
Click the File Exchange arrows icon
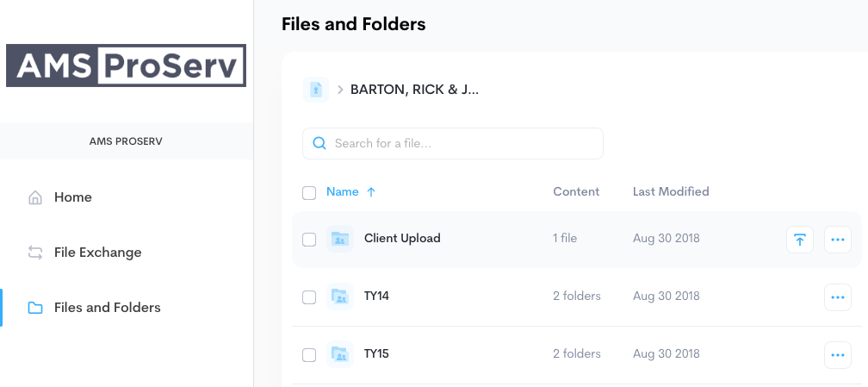coord(34,253)
